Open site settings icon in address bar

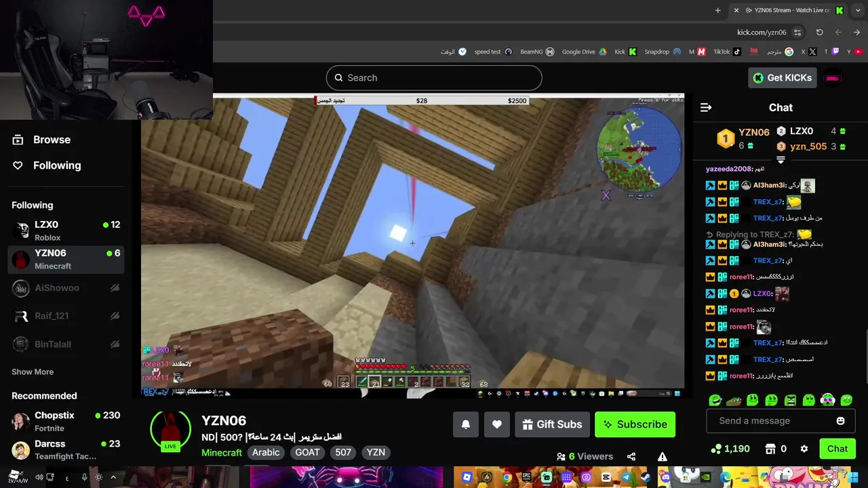click(797, 33)
